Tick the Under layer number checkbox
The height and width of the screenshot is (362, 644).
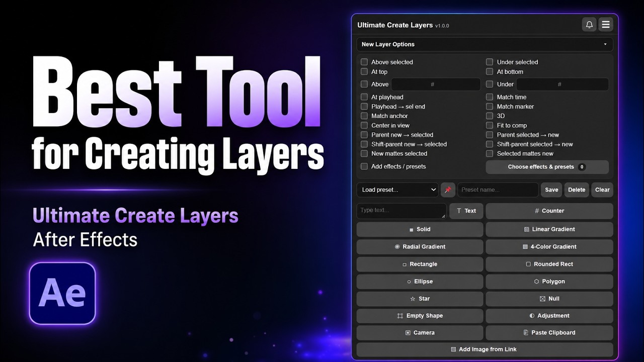point(490,84)
